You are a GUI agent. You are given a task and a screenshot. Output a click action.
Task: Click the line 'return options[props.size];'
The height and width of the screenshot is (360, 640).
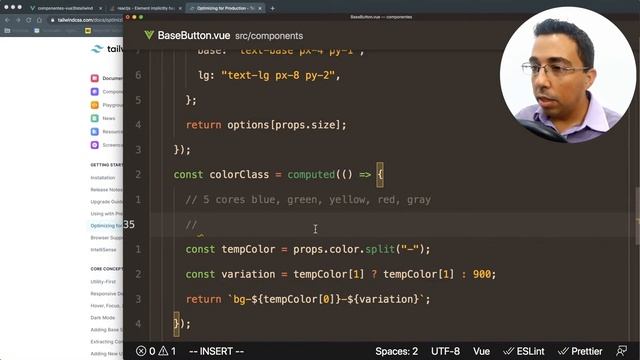(x=266, y=125)
